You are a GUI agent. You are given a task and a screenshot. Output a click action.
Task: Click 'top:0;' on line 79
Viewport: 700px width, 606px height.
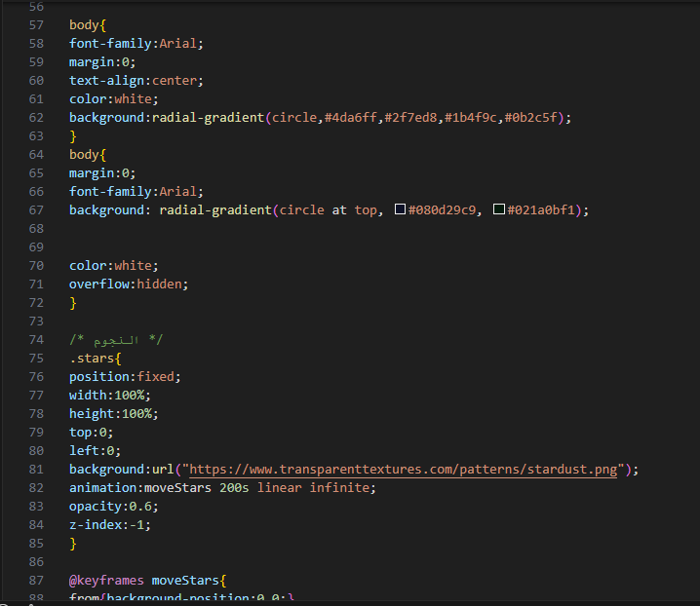click(91, 433)
